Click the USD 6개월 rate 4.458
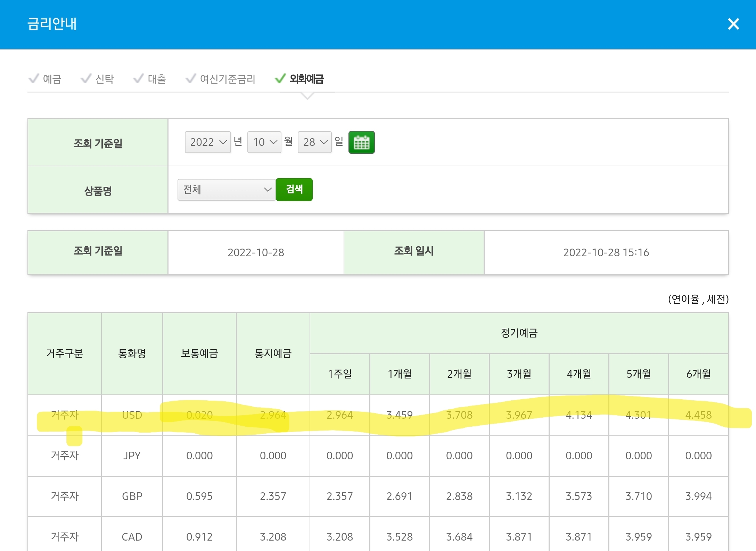Screen dimensions: 756x551 tap(698, 415)
